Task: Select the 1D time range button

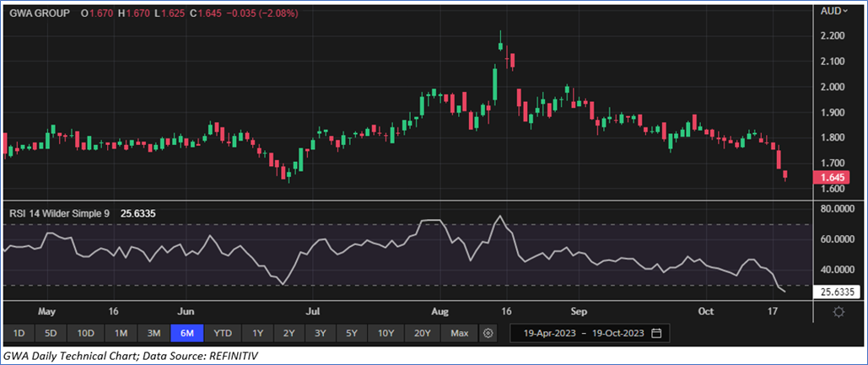Action: coord(19,333)
